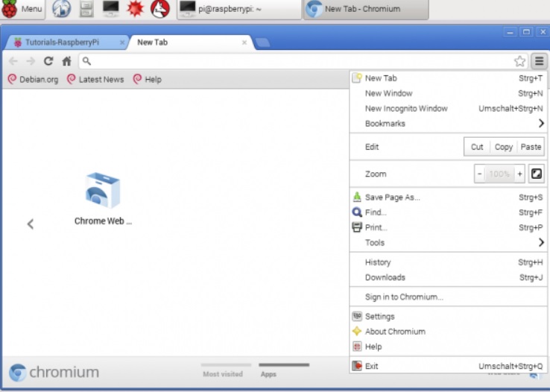The height and width of the screenshot is (392, 550).
Task: Expand the Tools submenu
Action: pos(448,243)
